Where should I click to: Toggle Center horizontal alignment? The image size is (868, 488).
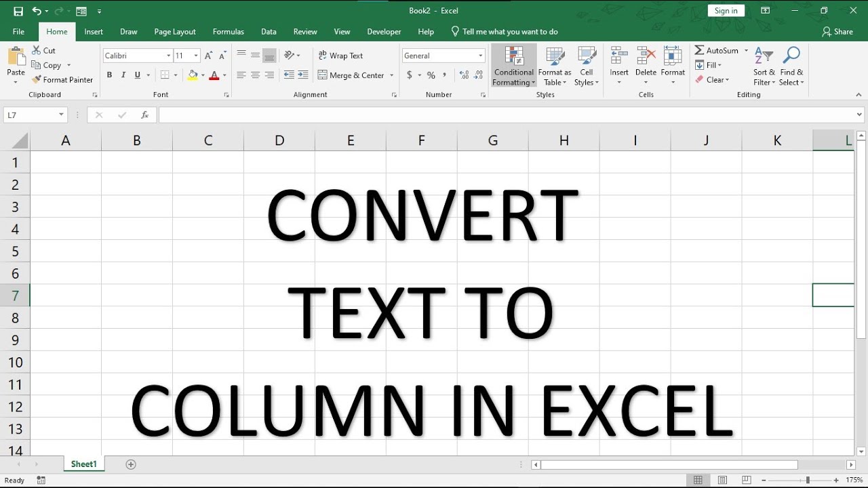(255, 75)
